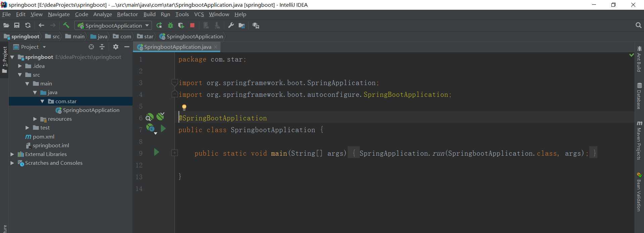The image size is (644, 233).
Task: Click the locate target crosshair icon in Project panel
Action: (x=91, y=47)
